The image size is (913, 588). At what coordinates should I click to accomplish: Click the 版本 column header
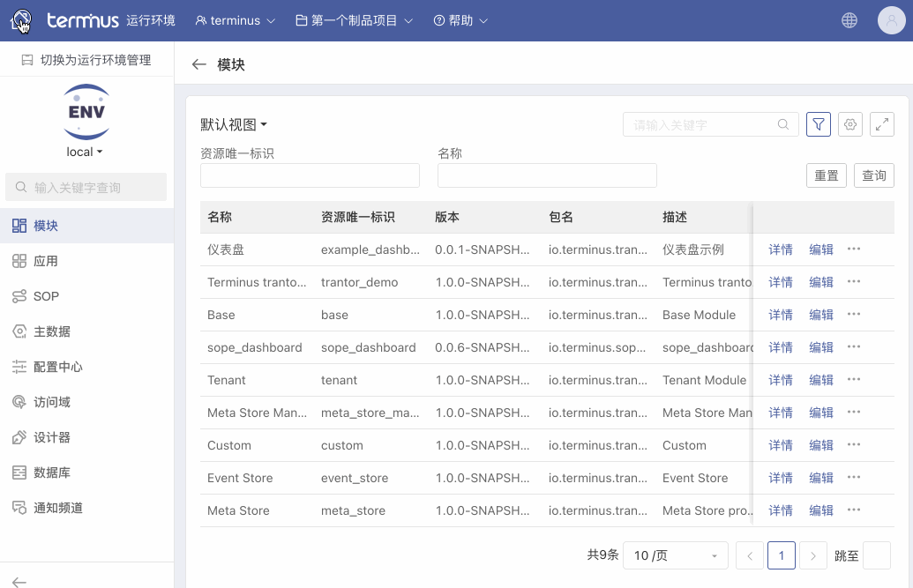point(447,217)
